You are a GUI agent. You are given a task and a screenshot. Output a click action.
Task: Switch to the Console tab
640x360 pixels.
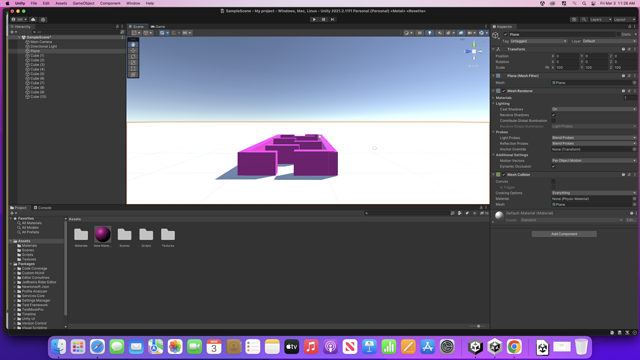42,208
